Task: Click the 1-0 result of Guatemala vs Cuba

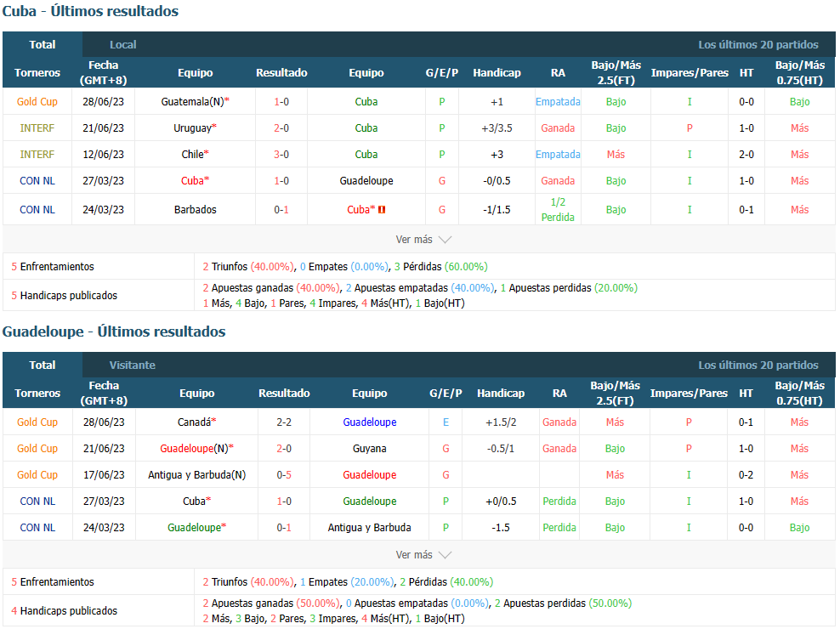Action: [281, 101]
